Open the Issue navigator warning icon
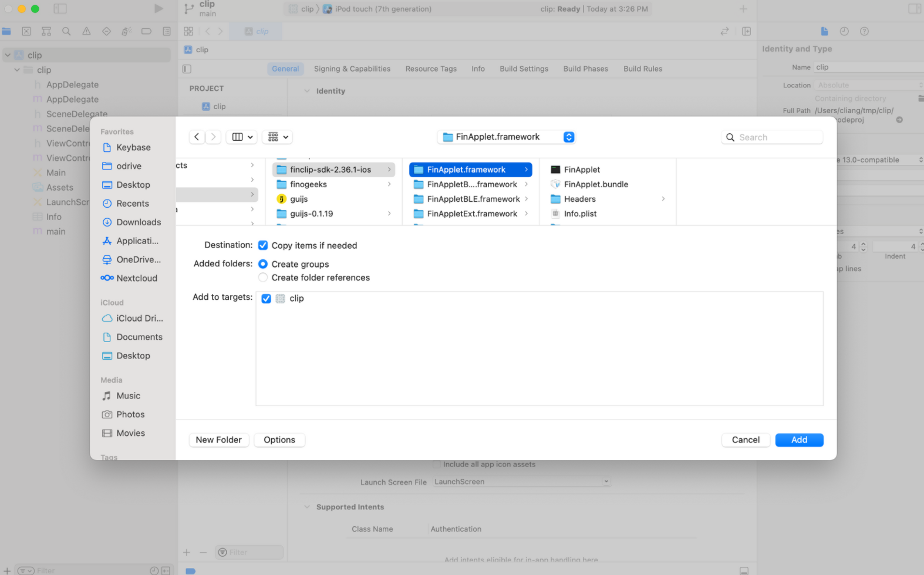This screenshot has height=575, width=924. coord(86,32)
